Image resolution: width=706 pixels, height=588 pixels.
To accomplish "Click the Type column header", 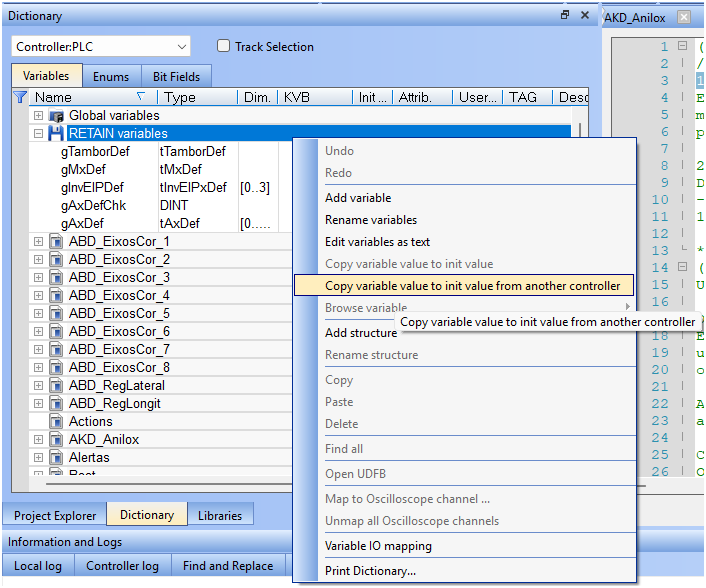I will pyautogui.click(x=197, y=97).
